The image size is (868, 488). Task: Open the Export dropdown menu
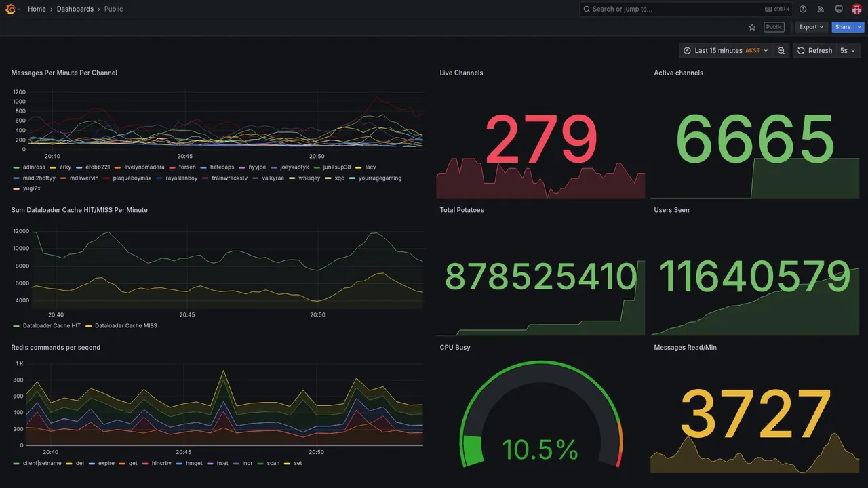click(x=811, y=27)
